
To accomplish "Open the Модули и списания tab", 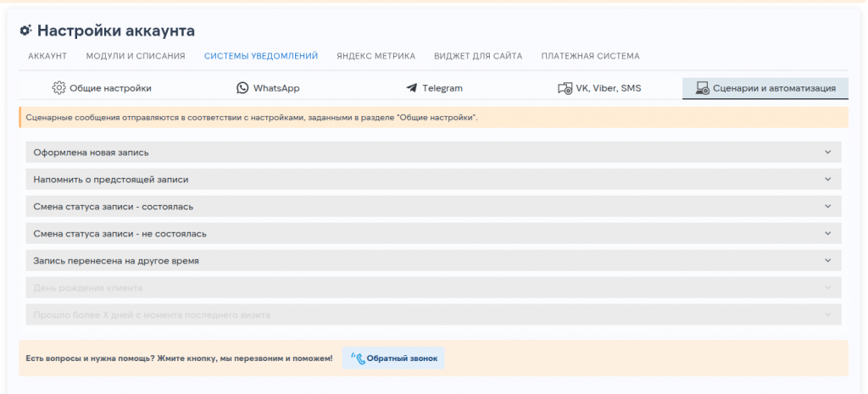I will click(x=136, y=57).
